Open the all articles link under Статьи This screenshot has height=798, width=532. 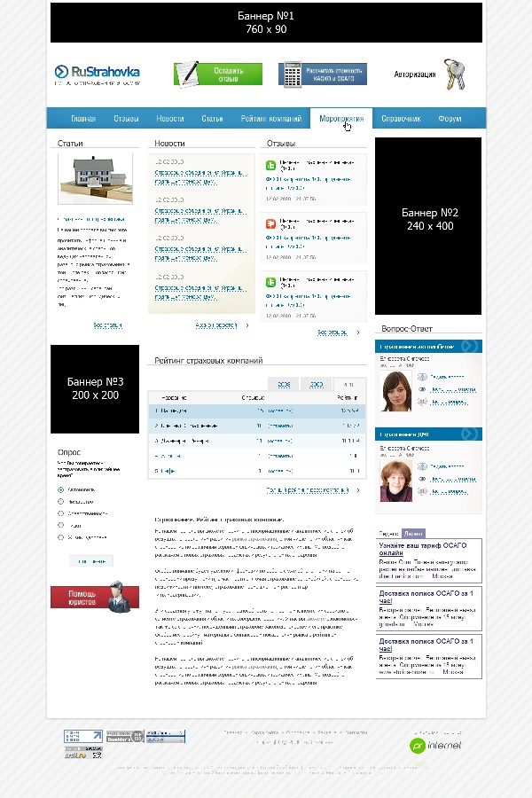pyautogui.click(x=108, y=325)
